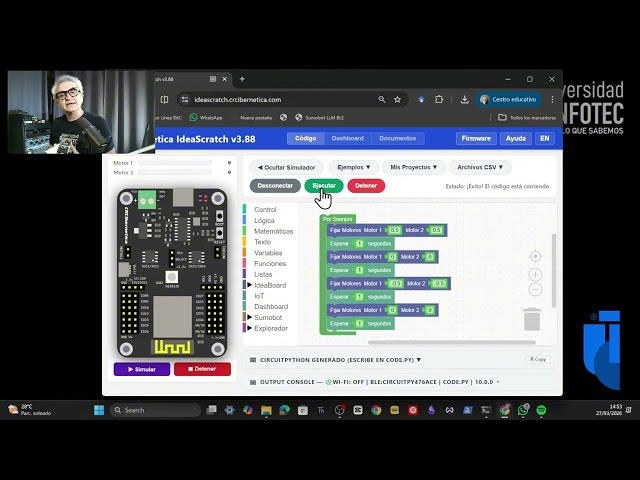Open the browser Downloads icon
640x480 pixels.
pos(464,100)
